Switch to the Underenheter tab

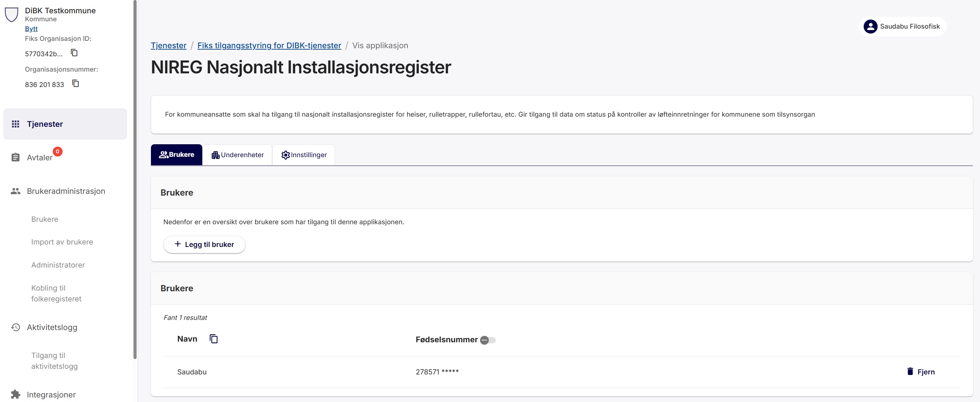[x=237, y=155]
